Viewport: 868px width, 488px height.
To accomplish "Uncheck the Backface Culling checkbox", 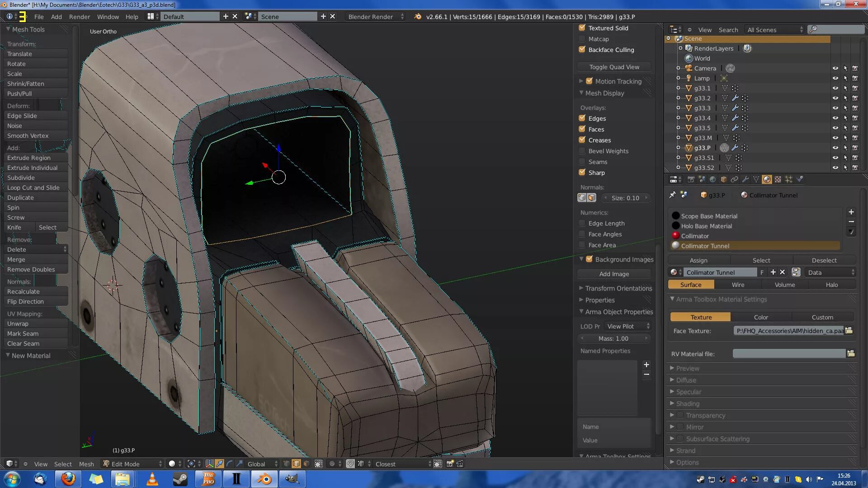I will click(582, 50).
